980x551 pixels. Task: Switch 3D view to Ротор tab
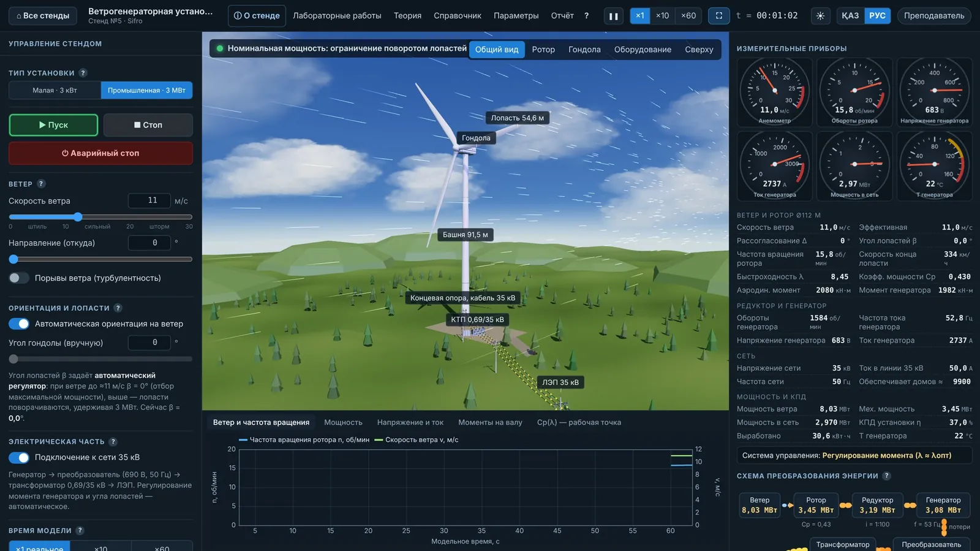(x=543, y=50)
